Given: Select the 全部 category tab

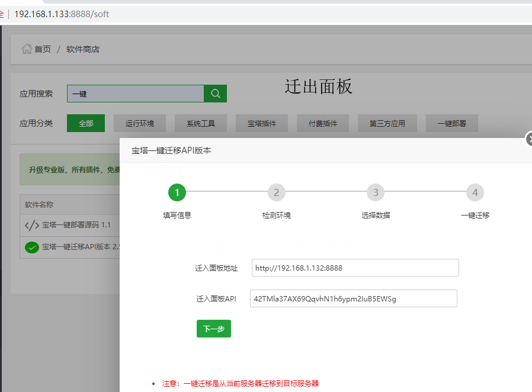Looking at the screenshot, I should [86, 123].
